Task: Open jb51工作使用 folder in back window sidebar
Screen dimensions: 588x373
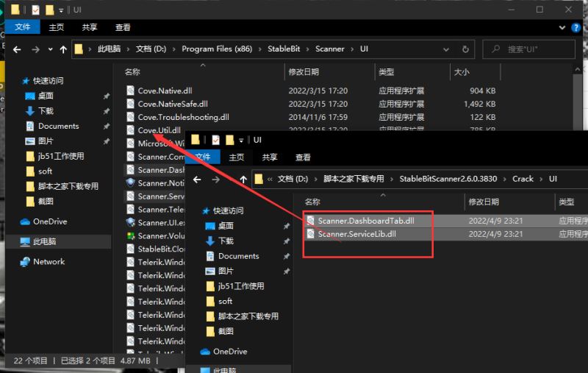Action: (x=61, y=156)
